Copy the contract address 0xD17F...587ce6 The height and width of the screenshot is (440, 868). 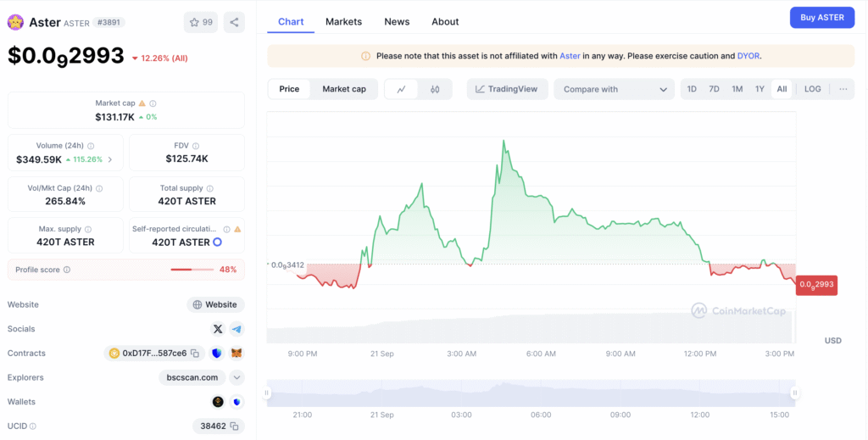(x=195, y=354)
